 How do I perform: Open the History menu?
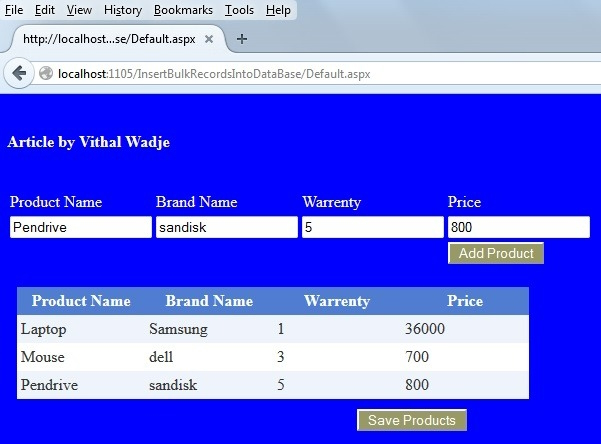tap(123, 10)
